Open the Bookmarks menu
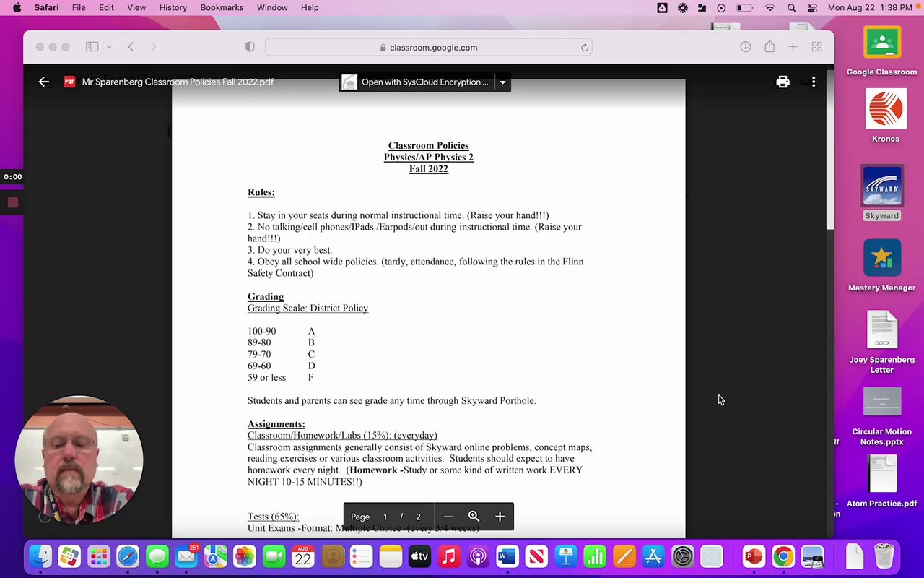 (x=222, y=7)
